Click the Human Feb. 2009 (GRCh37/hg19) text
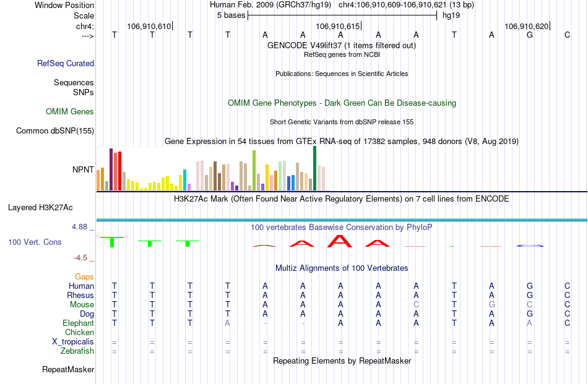Screen dimensions: 588x384 tap(270, 5)
